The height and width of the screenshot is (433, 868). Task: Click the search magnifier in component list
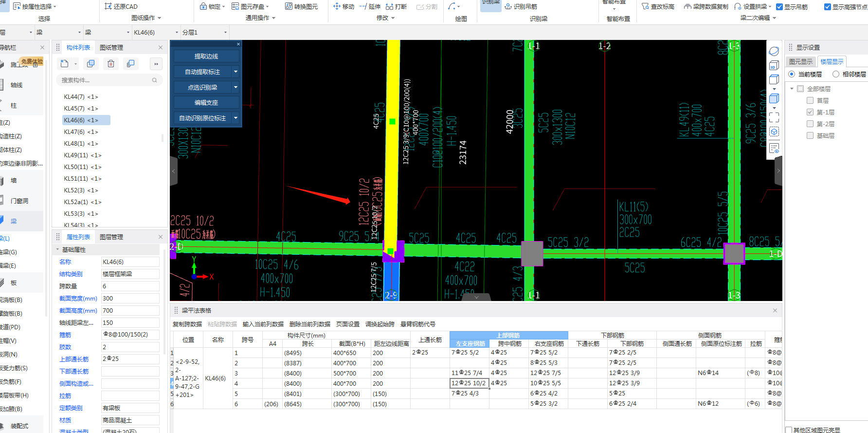point(155,80)
